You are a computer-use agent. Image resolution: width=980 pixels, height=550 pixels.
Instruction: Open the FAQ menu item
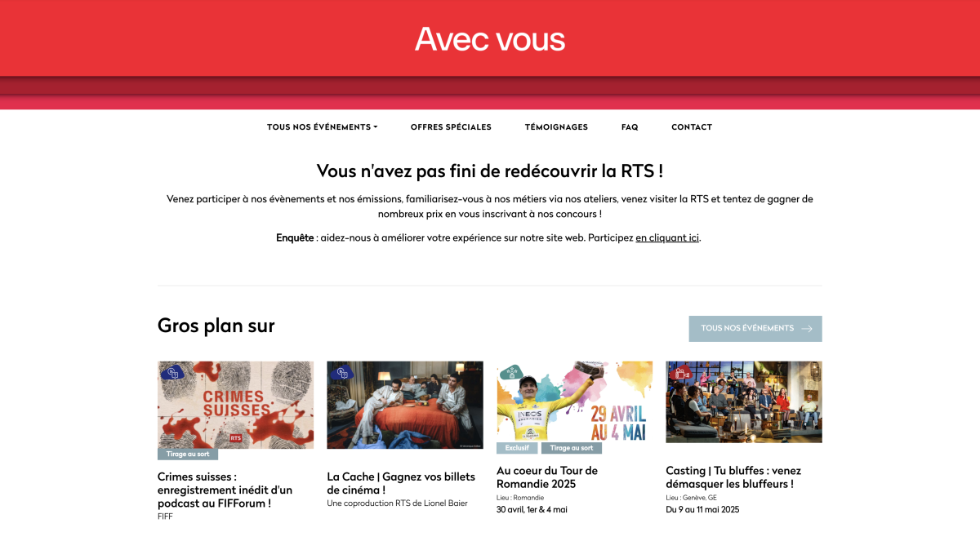(x=630, y=127)
